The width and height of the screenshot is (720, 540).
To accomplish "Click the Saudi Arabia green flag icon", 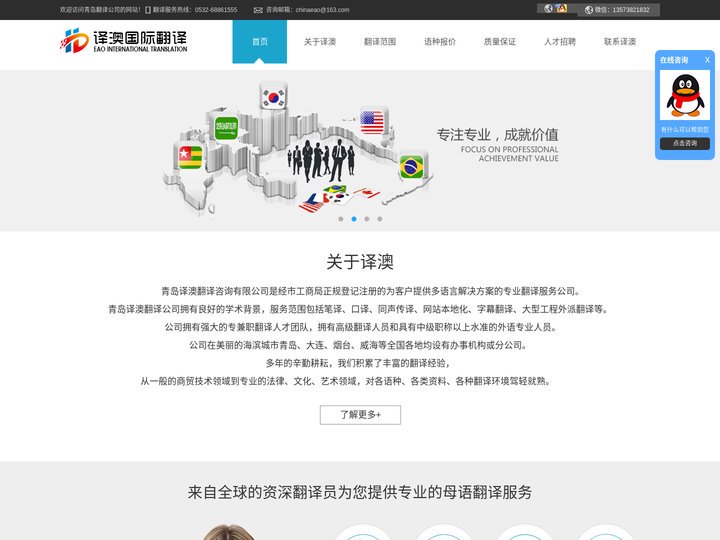I will pyautogui.click(x=226, y=128).
